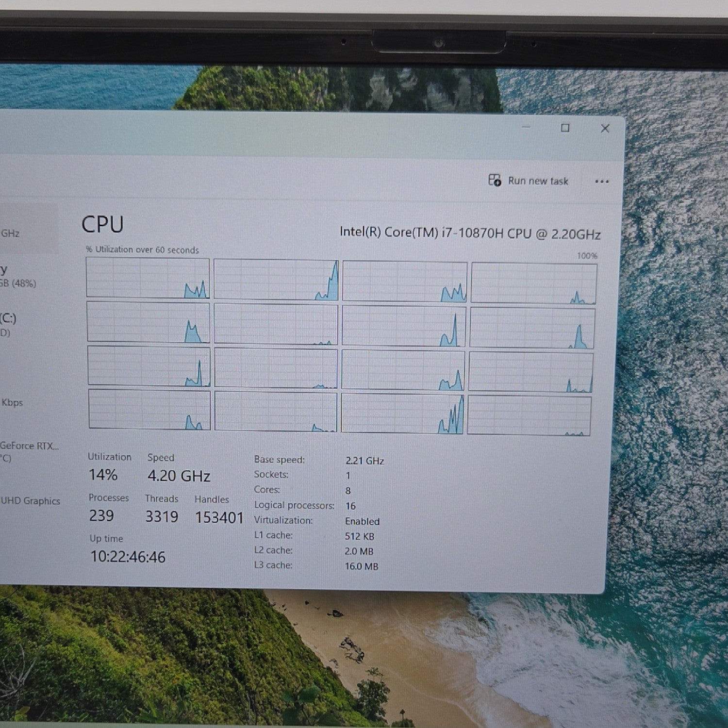Viewport: 728px width, 728px height.
Task: Click the 4.20 GHz speed value
Action: point(179,476)
